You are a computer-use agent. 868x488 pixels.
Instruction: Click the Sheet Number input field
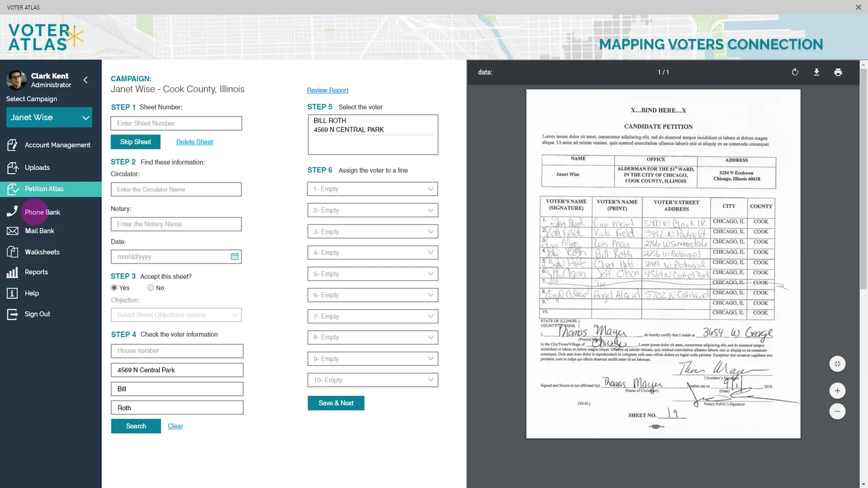tap(176, 124)
